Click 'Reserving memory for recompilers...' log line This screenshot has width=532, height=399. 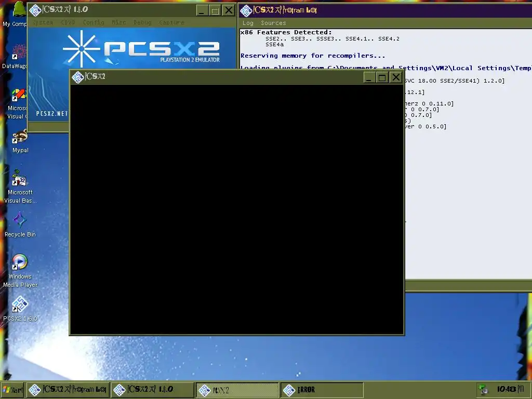tap(313, 56)
